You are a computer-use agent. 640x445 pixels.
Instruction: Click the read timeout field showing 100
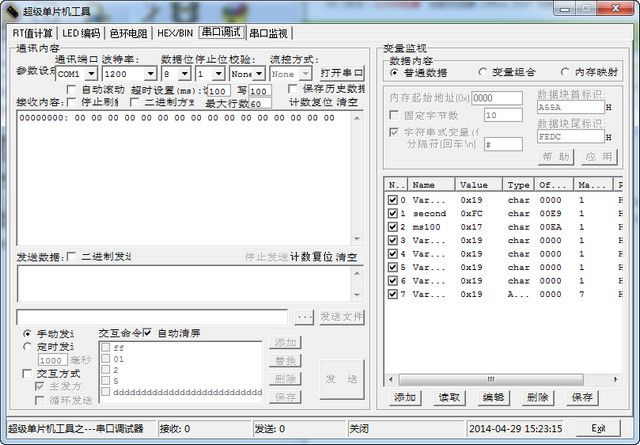point(218,91)
